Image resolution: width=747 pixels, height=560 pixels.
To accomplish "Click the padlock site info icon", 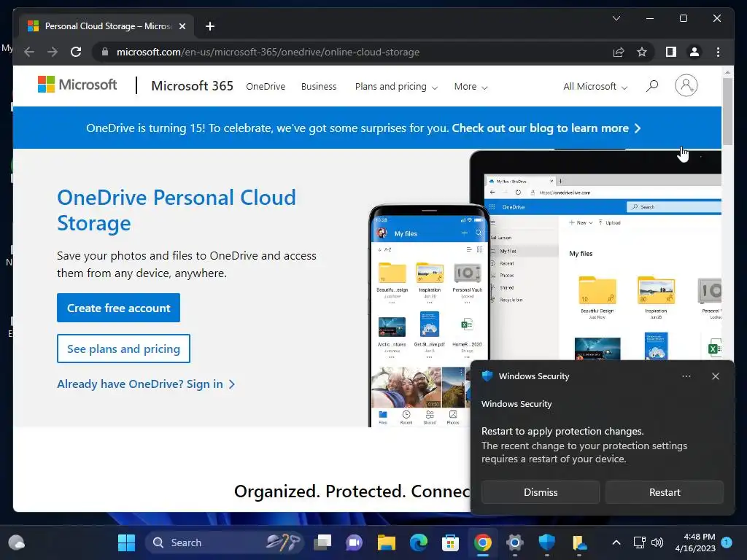I will coord(105,52).
